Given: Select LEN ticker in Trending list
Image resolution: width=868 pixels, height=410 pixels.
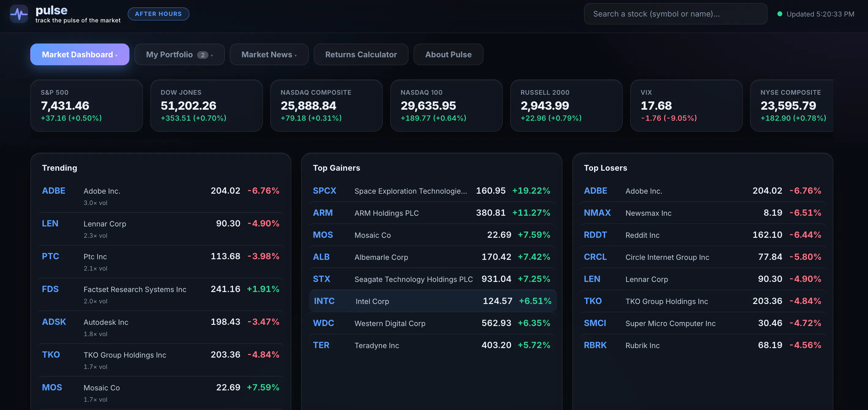Looking at the screenshot, I should pyautogui.click(x=50, y=223).
